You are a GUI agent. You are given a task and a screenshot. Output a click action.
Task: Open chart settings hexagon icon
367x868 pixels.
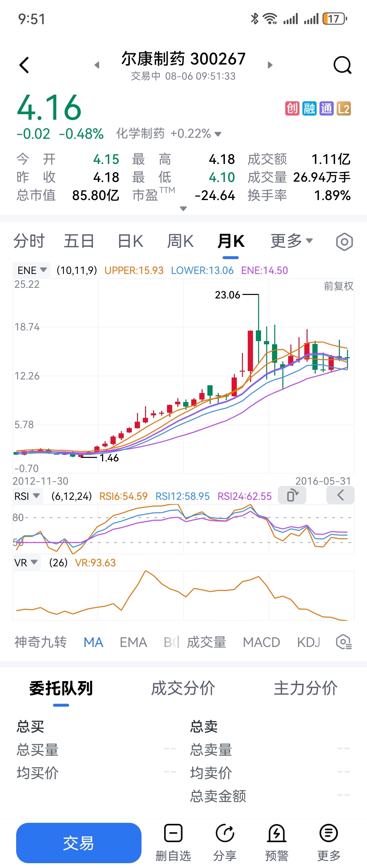(344, 242)
